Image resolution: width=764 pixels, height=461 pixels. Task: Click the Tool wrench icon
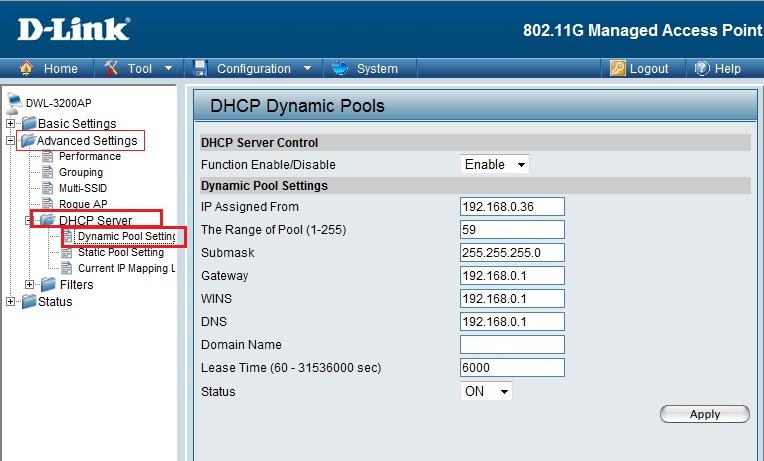tap(111, 68)
